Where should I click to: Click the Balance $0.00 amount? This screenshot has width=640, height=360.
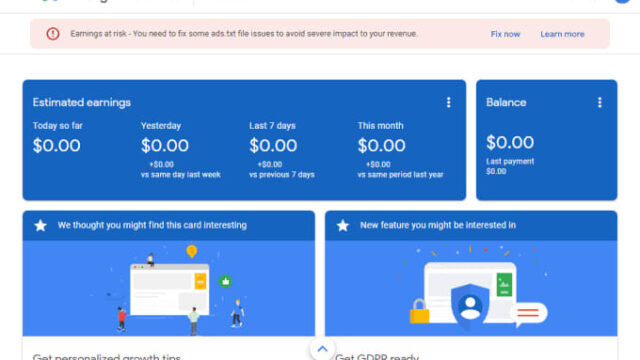(510, 143)
